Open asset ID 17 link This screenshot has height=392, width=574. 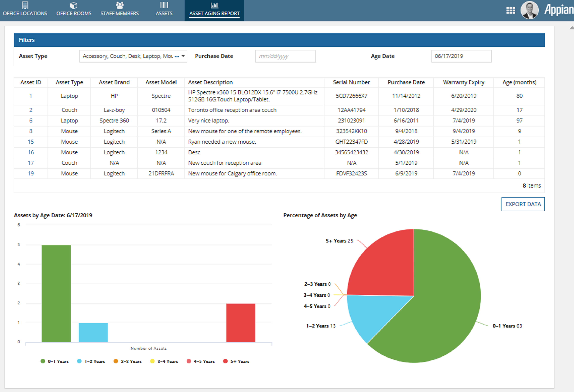(31, 163)
